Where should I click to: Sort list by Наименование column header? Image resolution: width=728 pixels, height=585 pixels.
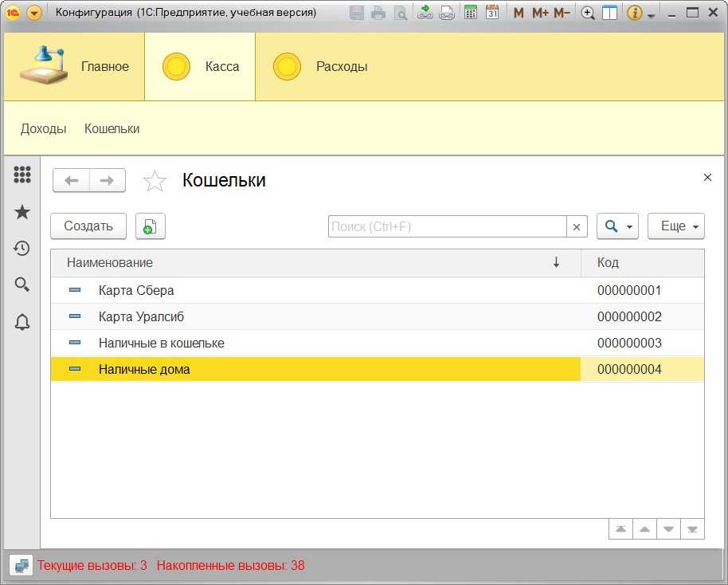coord(110,262)
